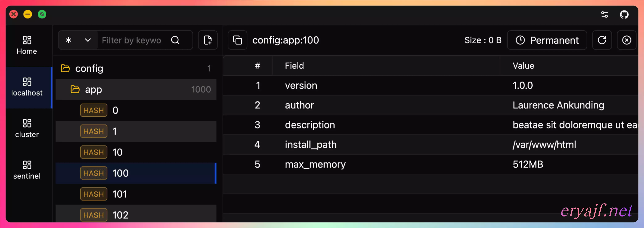Screen dimensions: 644x228
Task: Copy the key name config:app:100
Action: pyautogui.click(x=237, y=40)
